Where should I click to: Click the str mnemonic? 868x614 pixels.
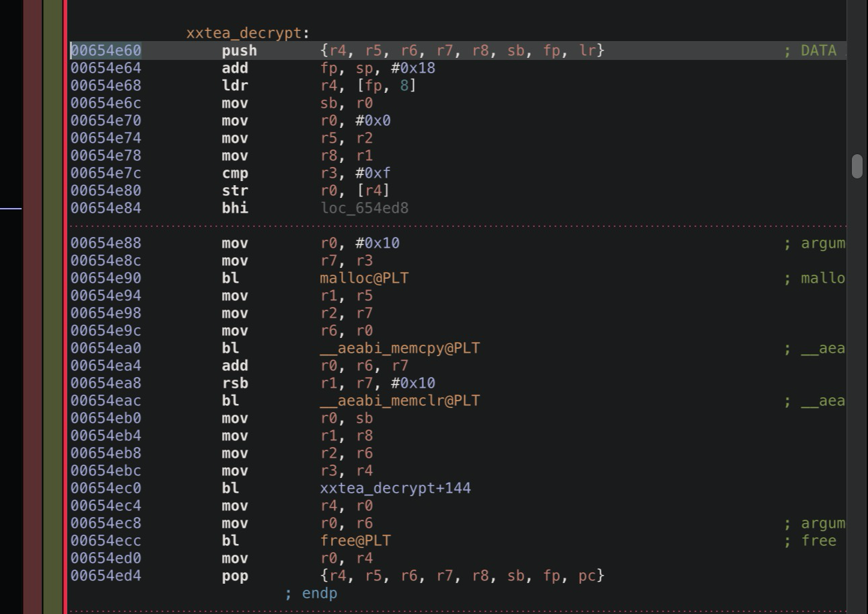pyautogui.click(x=235, y=191)
